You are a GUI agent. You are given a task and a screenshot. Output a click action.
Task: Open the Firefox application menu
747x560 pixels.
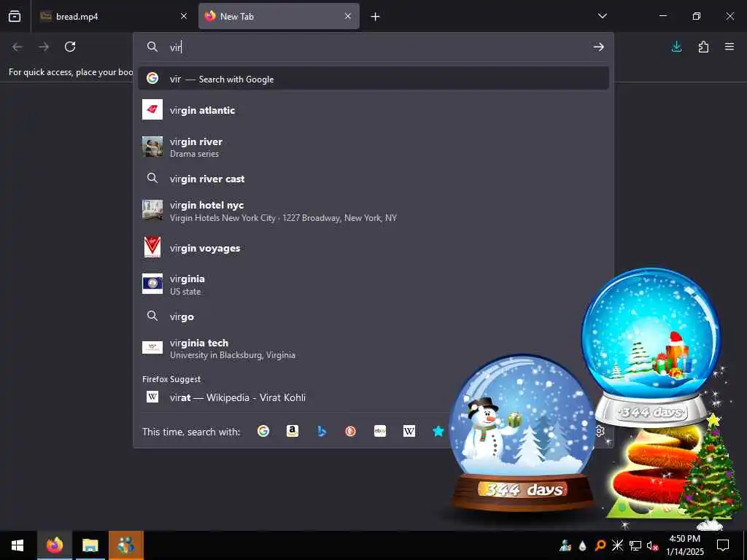click(x=729, y=47)
